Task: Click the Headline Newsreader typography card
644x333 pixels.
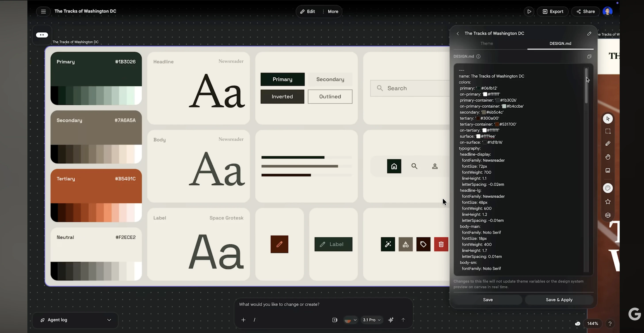Action: click(x=198, y=88)
